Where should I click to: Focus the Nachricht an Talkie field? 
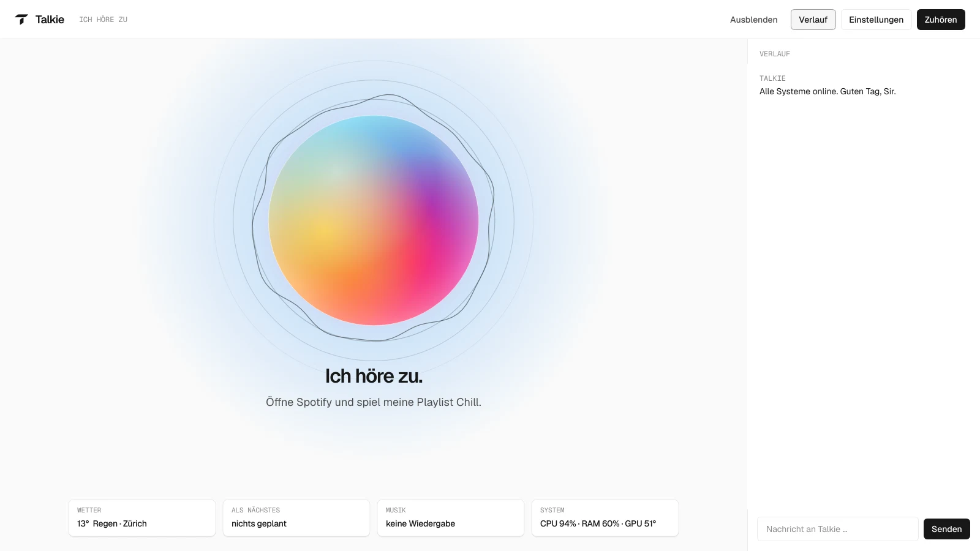(837, 529)
